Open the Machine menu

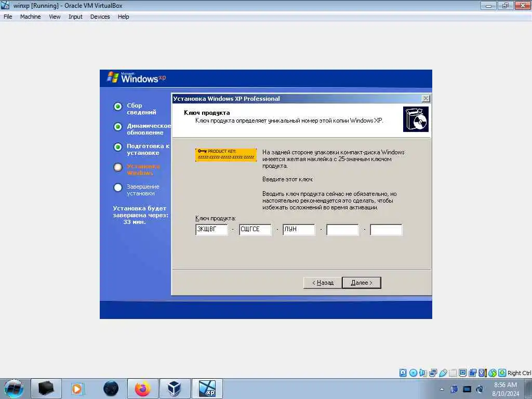(x=30, y=17)
